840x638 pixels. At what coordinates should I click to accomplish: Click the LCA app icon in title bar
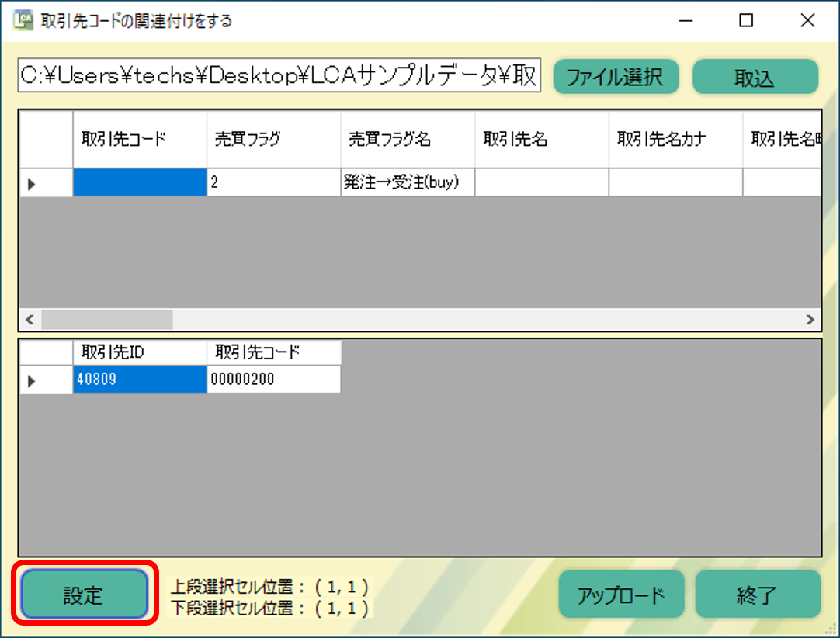23,21
